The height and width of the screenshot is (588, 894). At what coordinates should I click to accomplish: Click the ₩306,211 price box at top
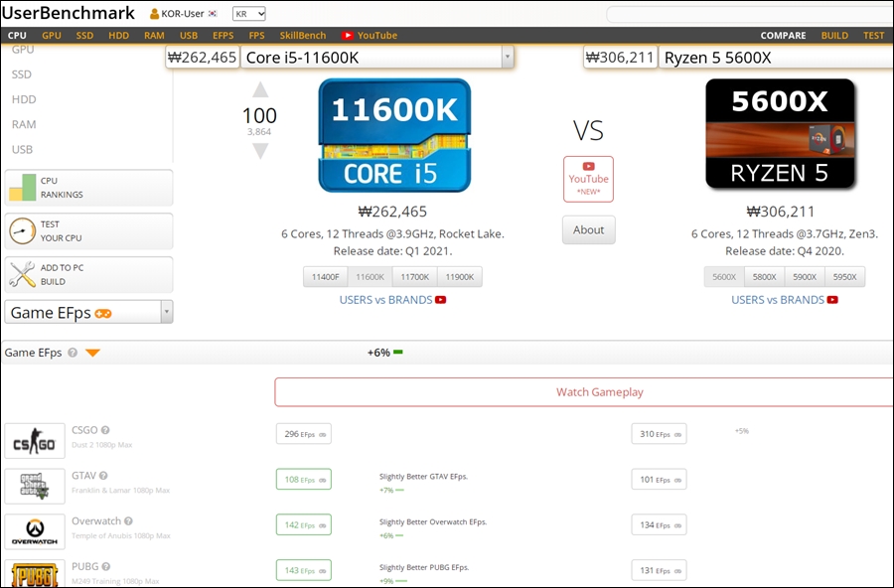[620, 58]
